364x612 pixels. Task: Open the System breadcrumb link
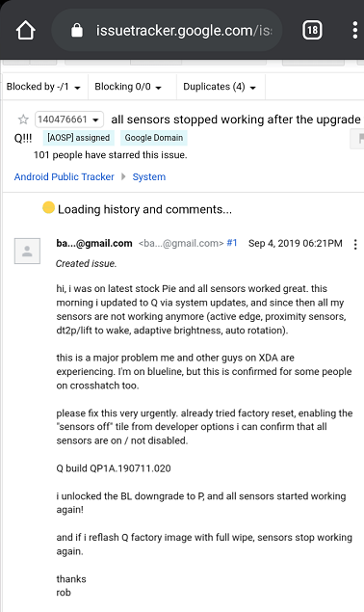[149, 176]
